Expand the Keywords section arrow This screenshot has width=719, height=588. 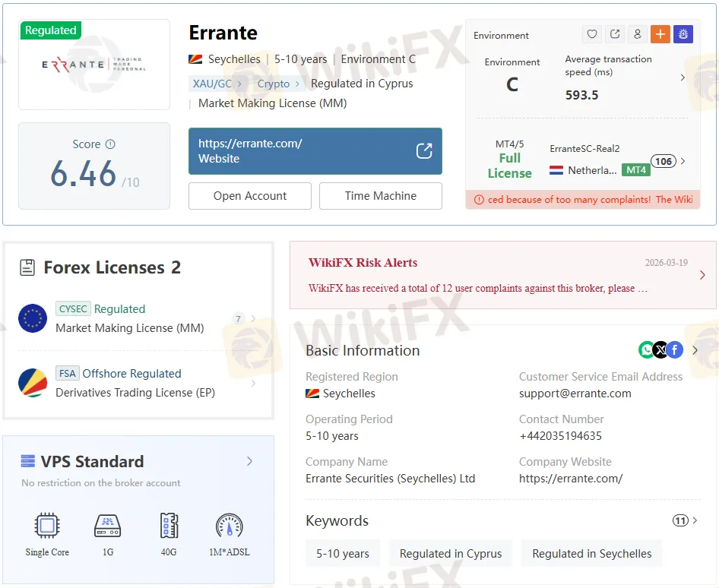[695, 520]
